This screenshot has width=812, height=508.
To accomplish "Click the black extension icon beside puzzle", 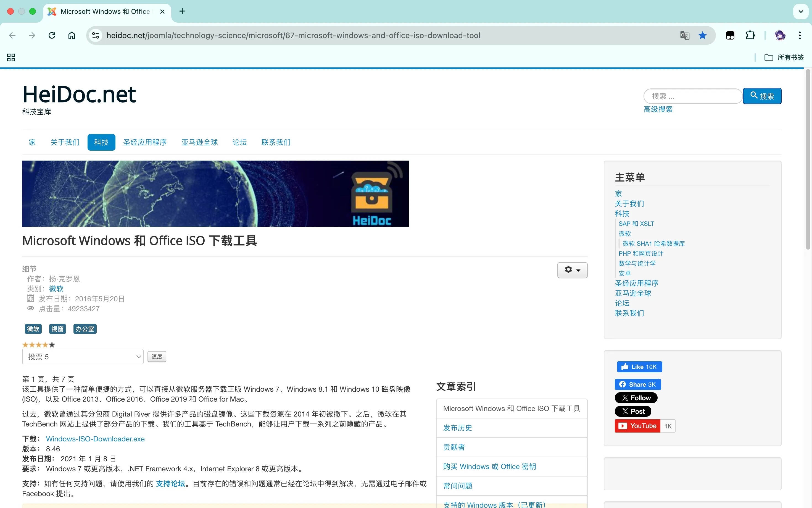I will [x=730, y=35].
